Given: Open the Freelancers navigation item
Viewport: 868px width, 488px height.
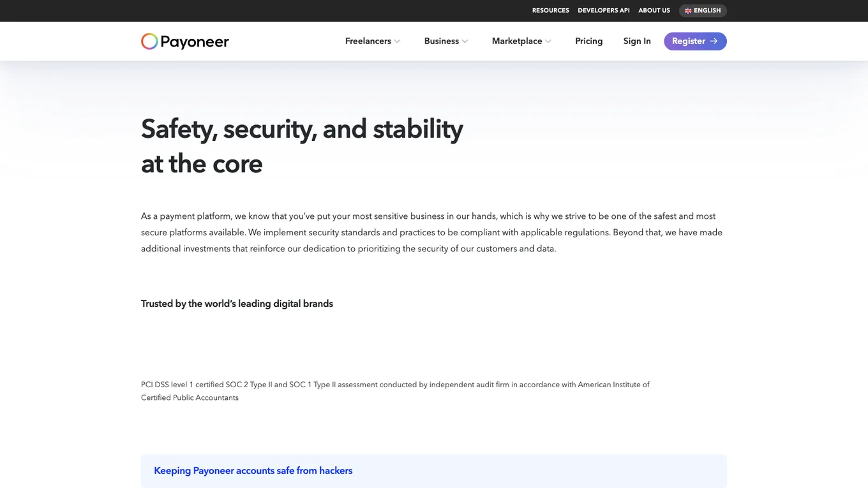Looking at the screenshot, I should pyautogui.click(x=373, y=41).
